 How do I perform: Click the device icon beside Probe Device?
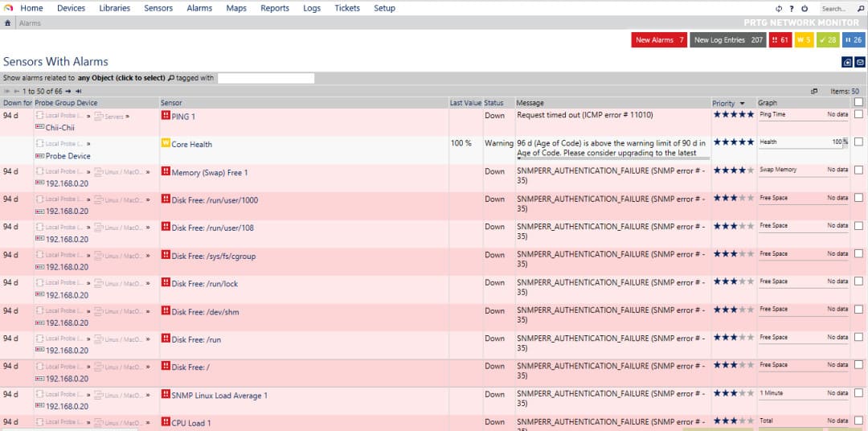39,156
